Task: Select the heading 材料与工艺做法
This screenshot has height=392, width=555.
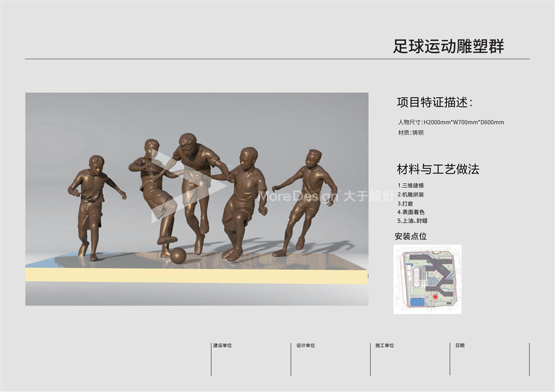Action: point(438,169)
